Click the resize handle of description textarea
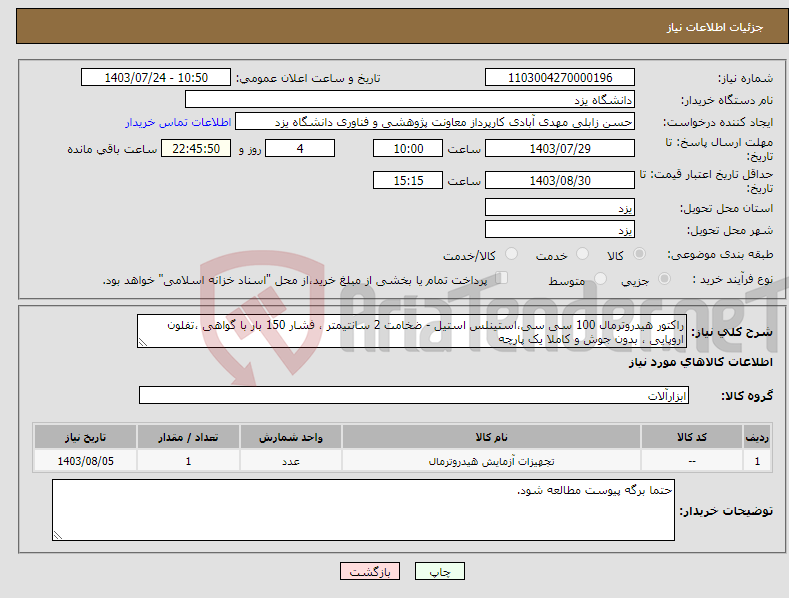 (x=142, y=343)
